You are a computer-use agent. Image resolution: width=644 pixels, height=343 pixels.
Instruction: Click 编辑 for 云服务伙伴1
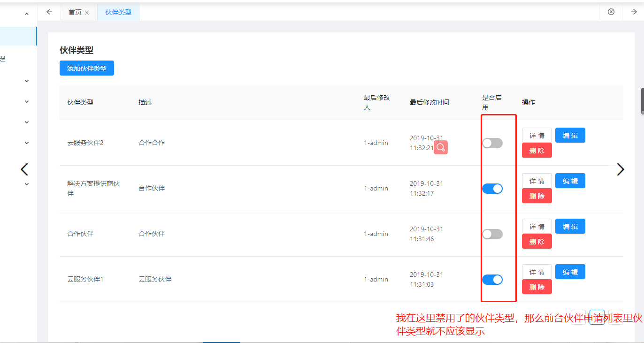570,272
